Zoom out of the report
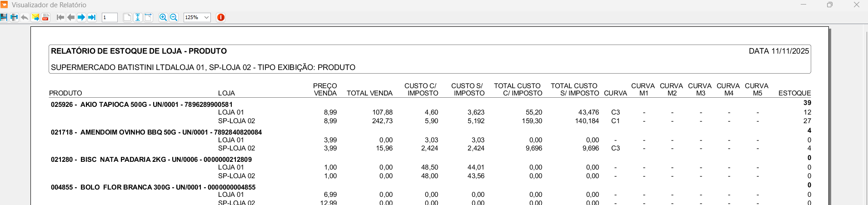This screenshot has width=868, height=205. point(174,17)
